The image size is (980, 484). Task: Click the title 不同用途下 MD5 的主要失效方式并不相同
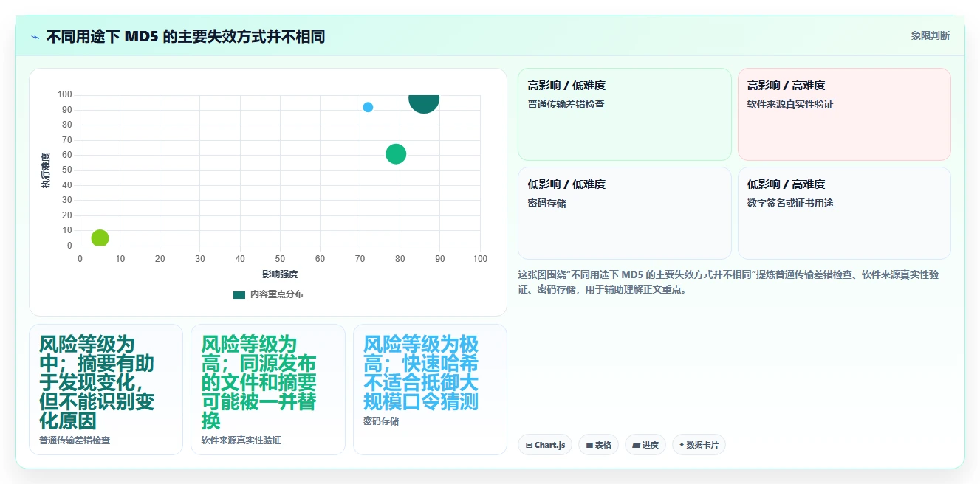click(185, 37)
